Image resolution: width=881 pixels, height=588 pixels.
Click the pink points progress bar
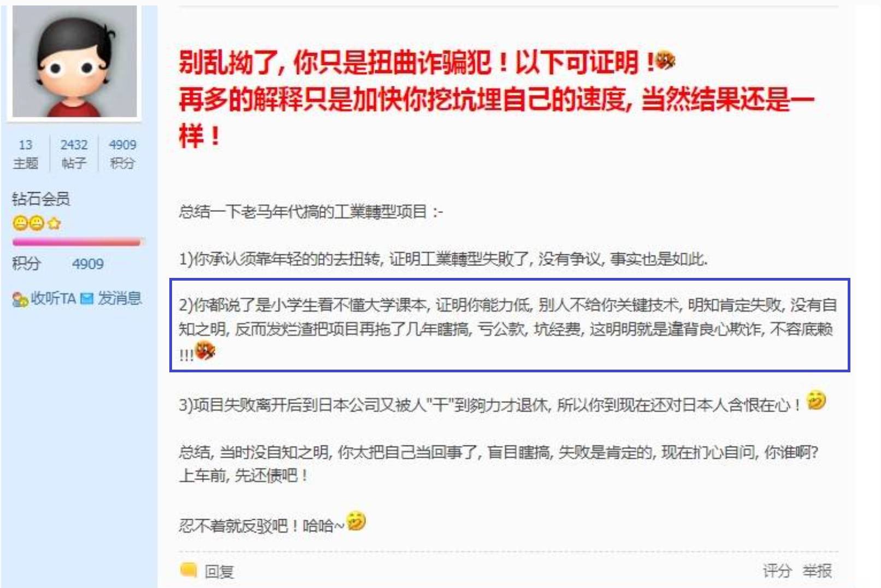click(76, 242)
